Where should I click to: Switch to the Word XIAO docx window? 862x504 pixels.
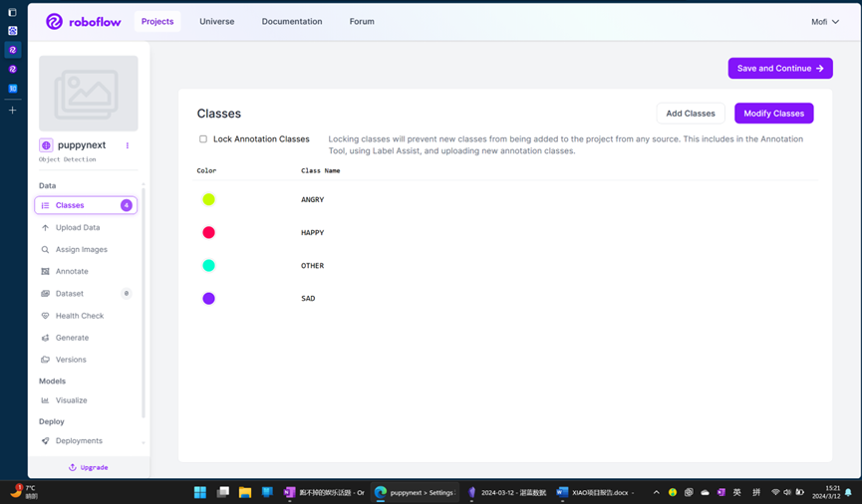[x=595, y=492]
